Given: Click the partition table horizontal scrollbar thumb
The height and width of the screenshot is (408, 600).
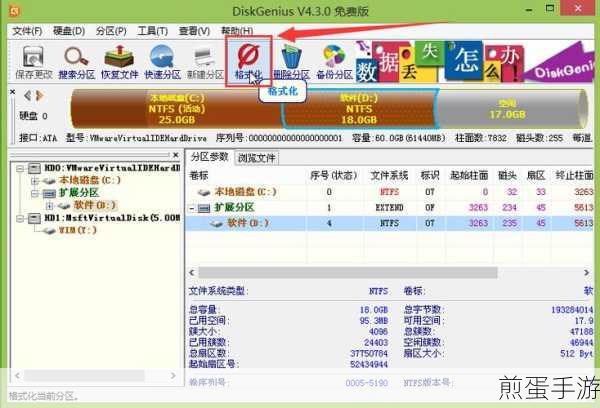Looking at the screenshot, I should [x=348, y=273].
